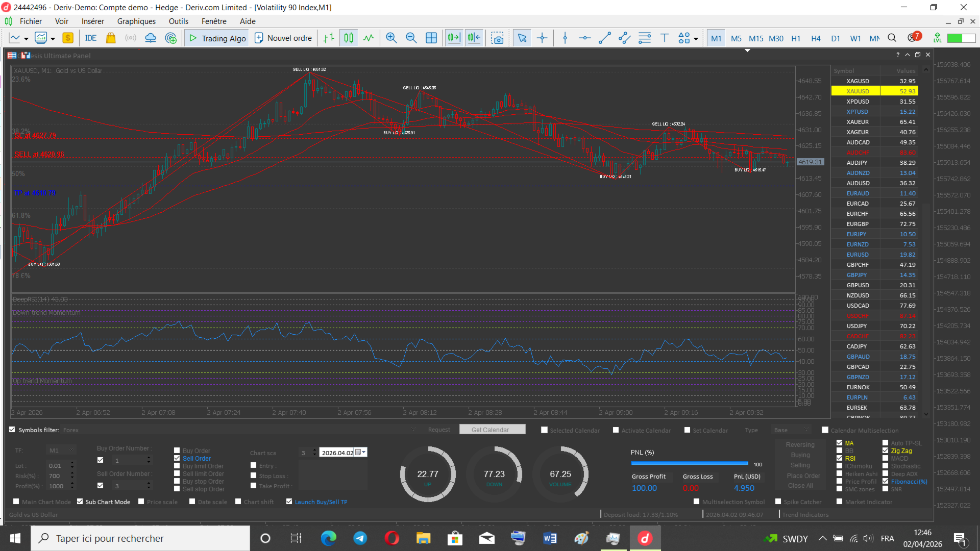
Task: Click the Trading Algo button
Action: (x=217, y=38)
